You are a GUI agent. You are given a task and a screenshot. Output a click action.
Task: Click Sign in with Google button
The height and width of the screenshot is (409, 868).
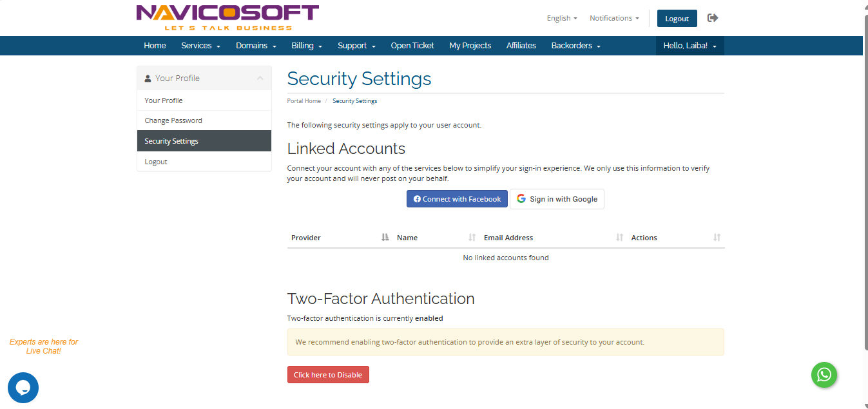557,199
